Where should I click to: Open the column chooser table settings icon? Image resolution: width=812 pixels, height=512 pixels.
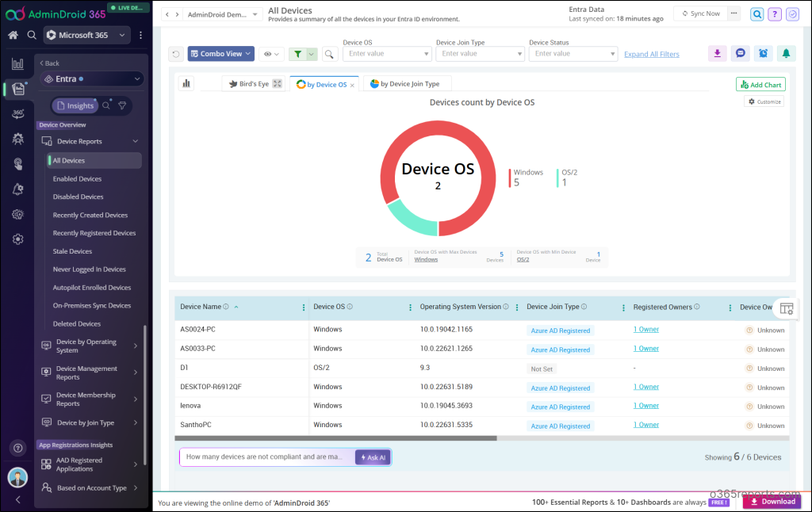[x=787, y=309]
